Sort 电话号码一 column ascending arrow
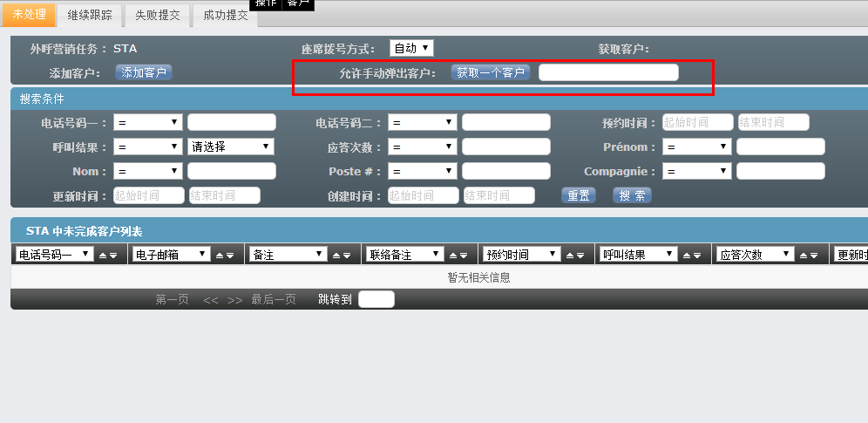Image resolution: width=868 pixels, height=423 pixels. [x=102, y=256]
